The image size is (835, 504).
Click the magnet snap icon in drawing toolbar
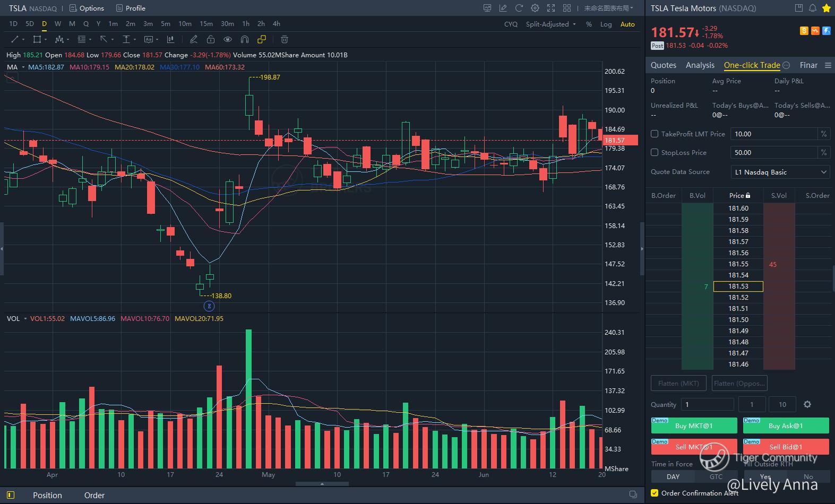(245, 39)
